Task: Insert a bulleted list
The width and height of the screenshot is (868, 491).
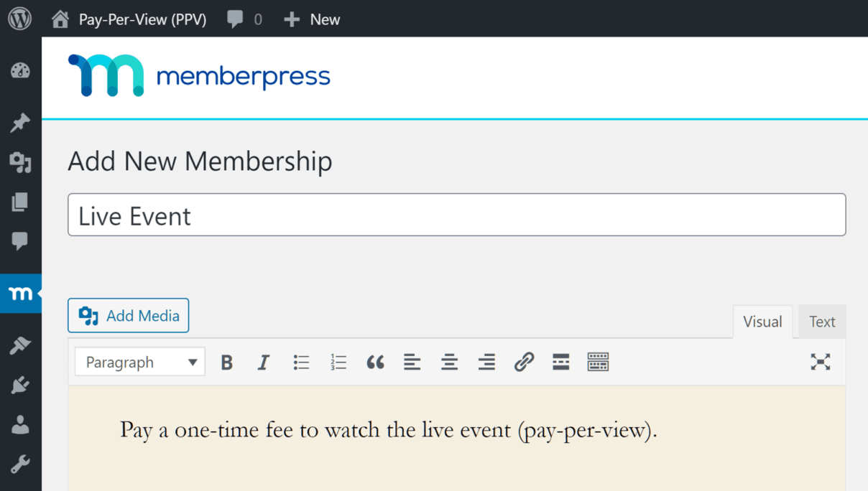Action: [x=301, y=362]
